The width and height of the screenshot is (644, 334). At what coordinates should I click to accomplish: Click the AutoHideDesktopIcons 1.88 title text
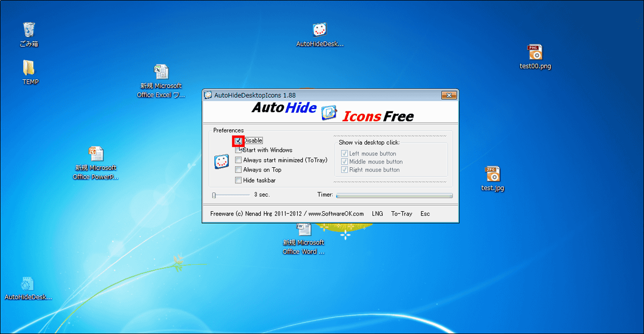255,95
